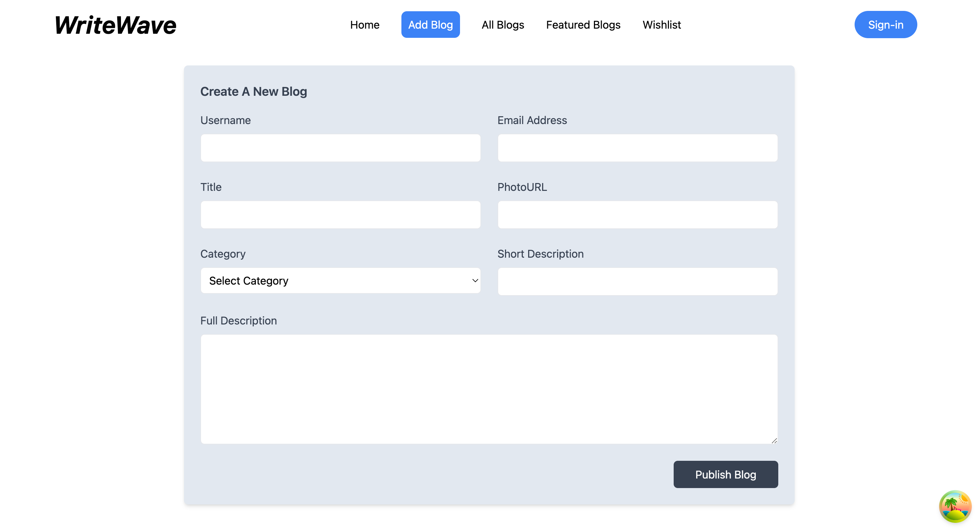Go to the Home menu item
The image size is (980, 531).
(x=365, y=25)
